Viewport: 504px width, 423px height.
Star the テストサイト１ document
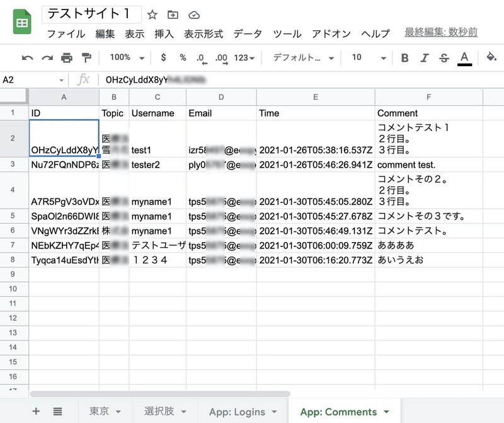pyautogui.click(x=152, y=14)
